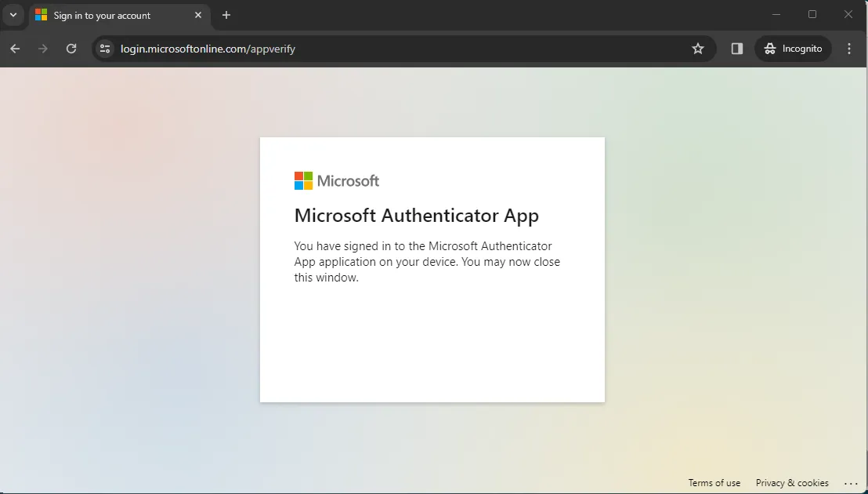Click the Microsoft logo on the sign-in card
This screenshot has height=494, width=868.
[x=336, y=180]
